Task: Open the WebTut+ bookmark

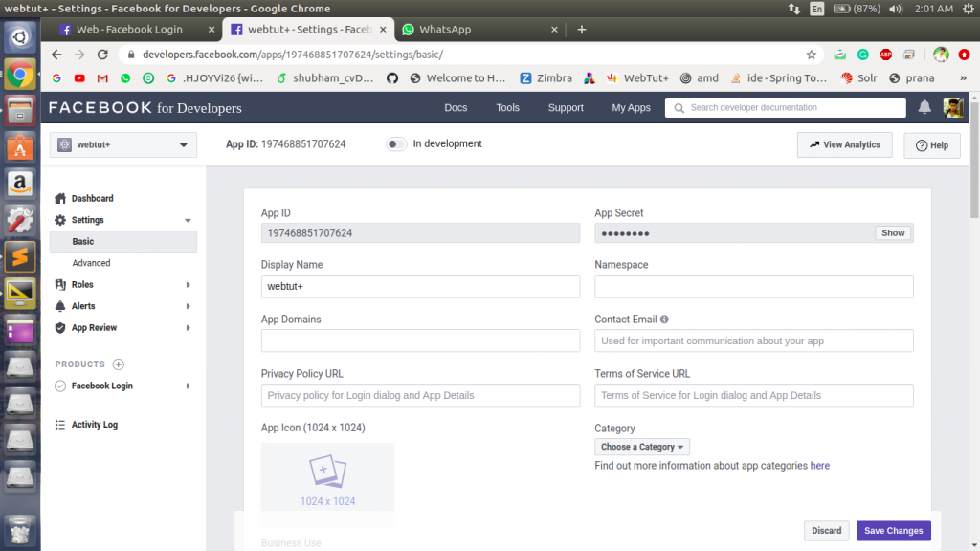Action: click(636, 78)
